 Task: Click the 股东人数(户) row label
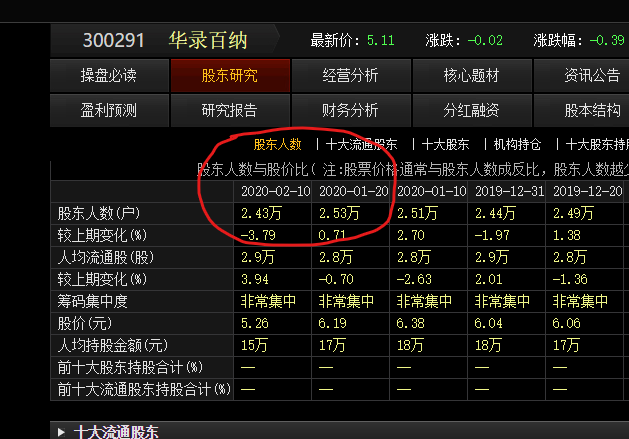click(x=99, y=213)
